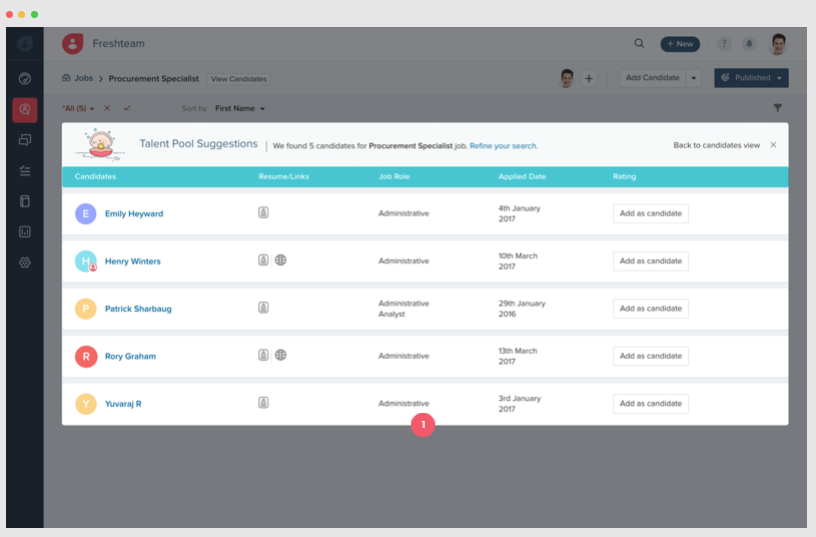This screenshot has height=537, width=816.
Task: Click the Job Role column header
Action: pyautogui.click(x=394, y=176)
